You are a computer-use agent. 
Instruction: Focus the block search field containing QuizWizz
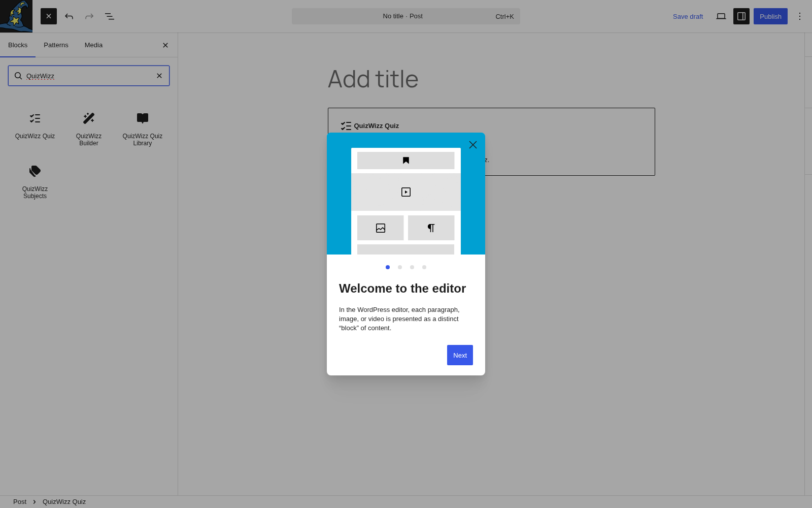89,76
